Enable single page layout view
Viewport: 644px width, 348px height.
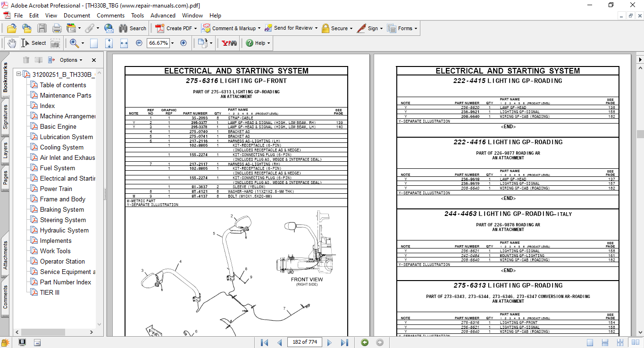590,342
